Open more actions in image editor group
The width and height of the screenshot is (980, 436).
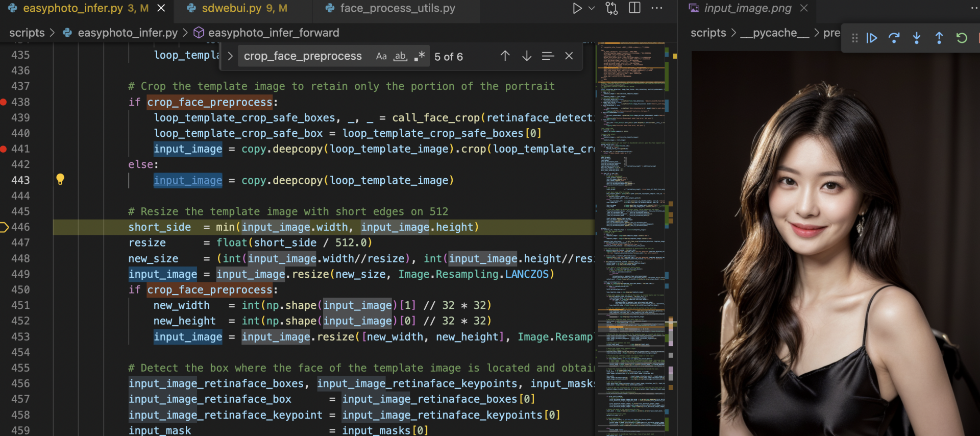coord(974,8)
